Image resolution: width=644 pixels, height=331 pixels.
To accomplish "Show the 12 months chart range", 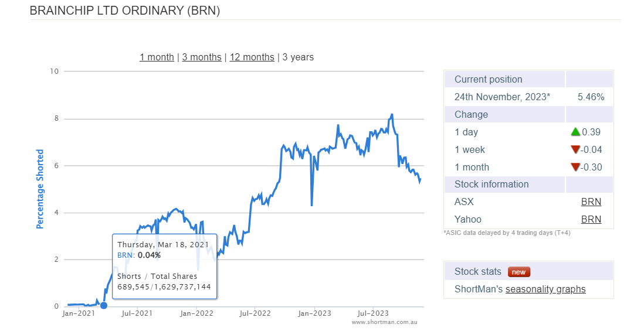I will click(x=252, y=57).
